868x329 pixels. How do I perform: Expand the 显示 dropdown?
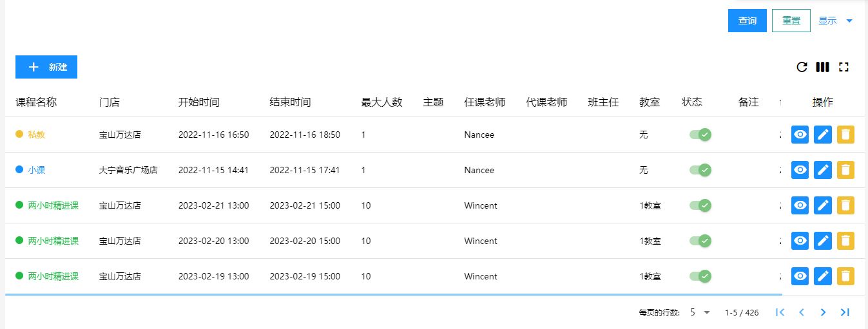pos(835,21)
